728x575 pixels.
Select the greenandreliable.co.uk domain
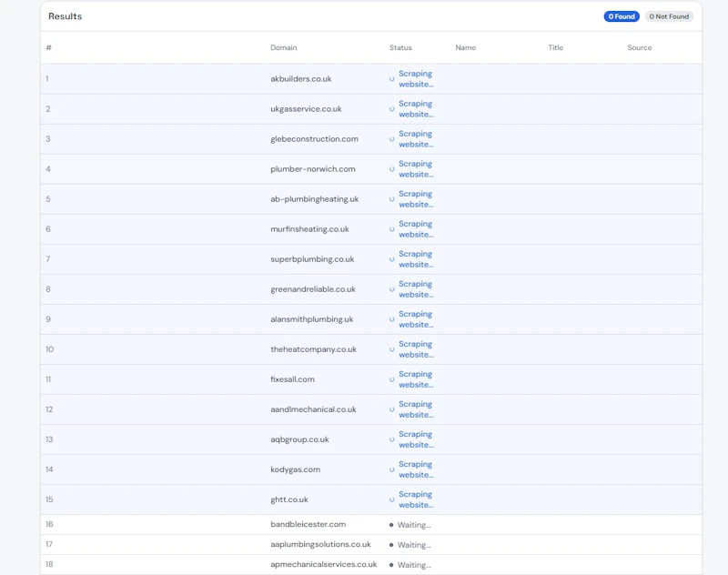point(313,289)
